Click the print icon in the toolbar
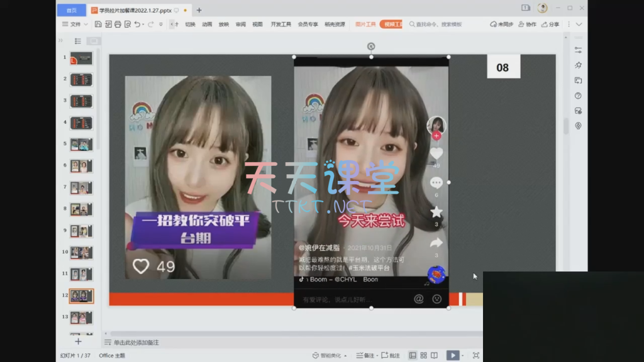The width and height of the screenshot is (644, 362). point(118,25)
